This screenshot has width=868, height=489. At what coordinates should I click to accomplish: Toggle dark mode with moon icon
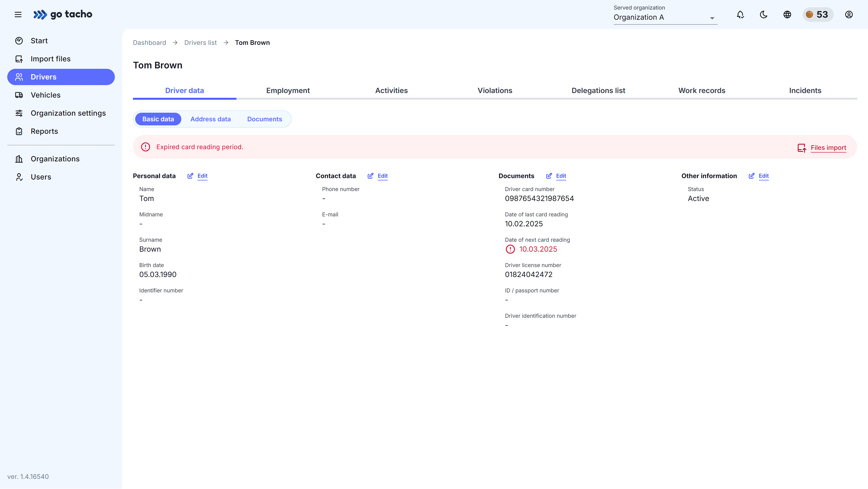click(764, 14)
